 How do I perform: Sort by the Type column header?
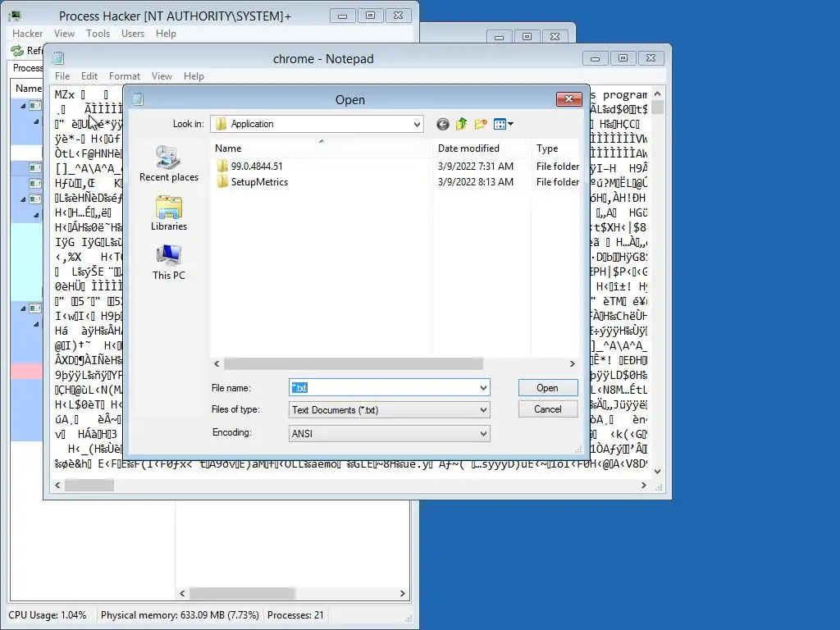click(x=555, y=148)
